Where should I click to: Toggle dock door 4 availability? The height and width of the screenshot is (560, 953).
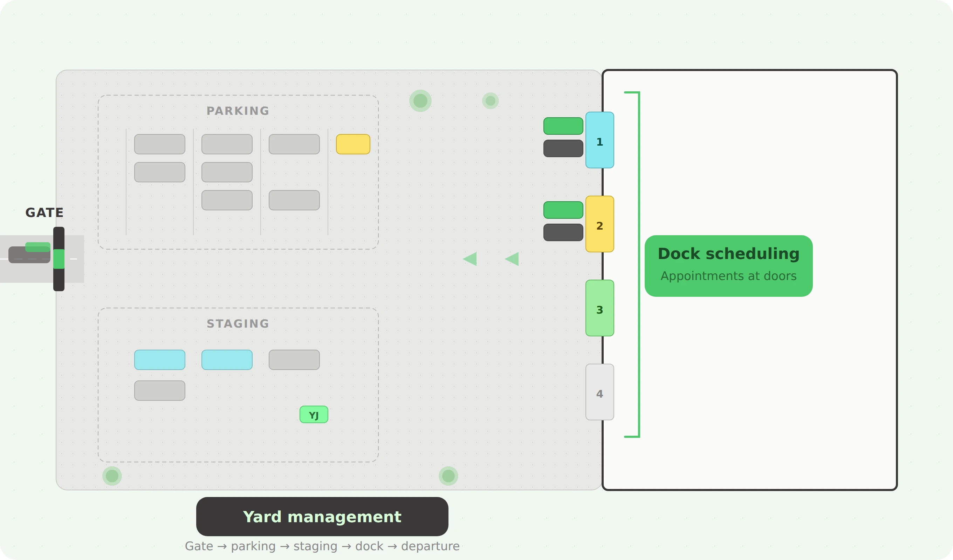[x=600, y=393]
